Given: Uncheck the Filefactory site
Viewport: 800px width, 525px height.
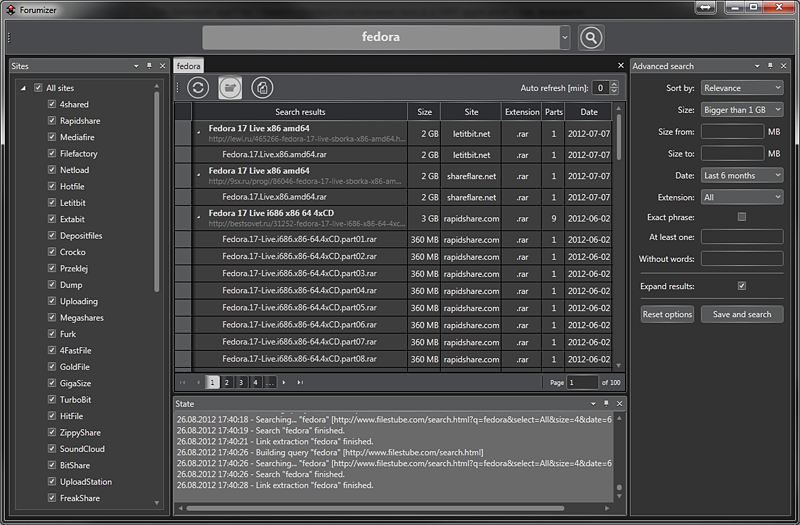Looking at the screenshot, I should [x=52, y=153].
